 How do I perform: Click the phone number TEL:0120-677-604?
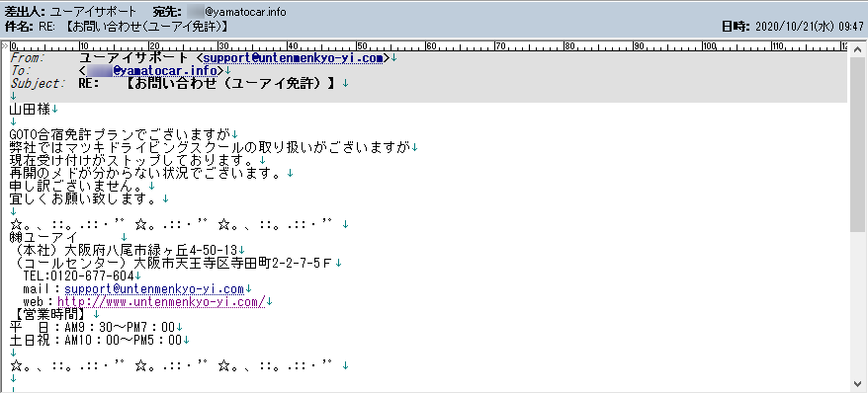[x=79, y=276]
